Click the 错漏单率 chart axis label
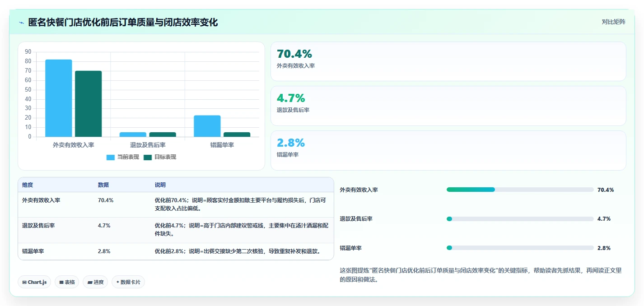Screen dimensions: 644x306 click(x=222, y=145)
